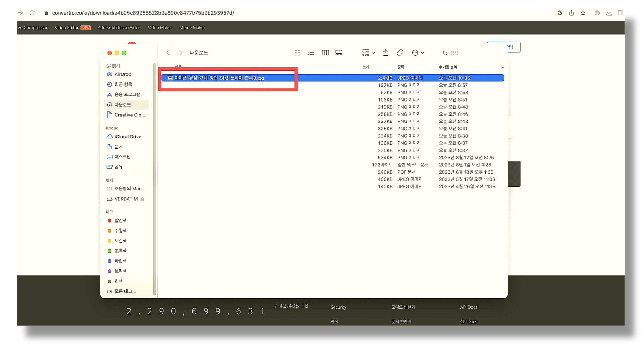Open the browser downloads icon
644x346 pixels.
[x=609, y=13]
